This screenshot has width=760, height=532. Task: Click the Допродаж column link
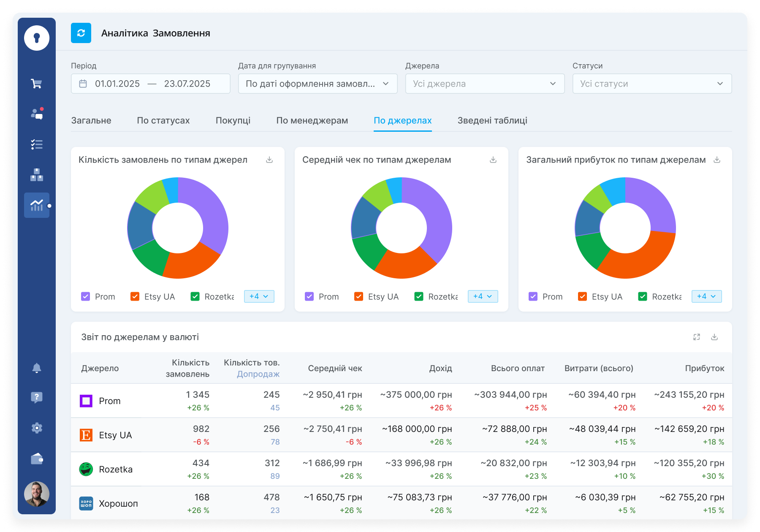click(258, 374)
